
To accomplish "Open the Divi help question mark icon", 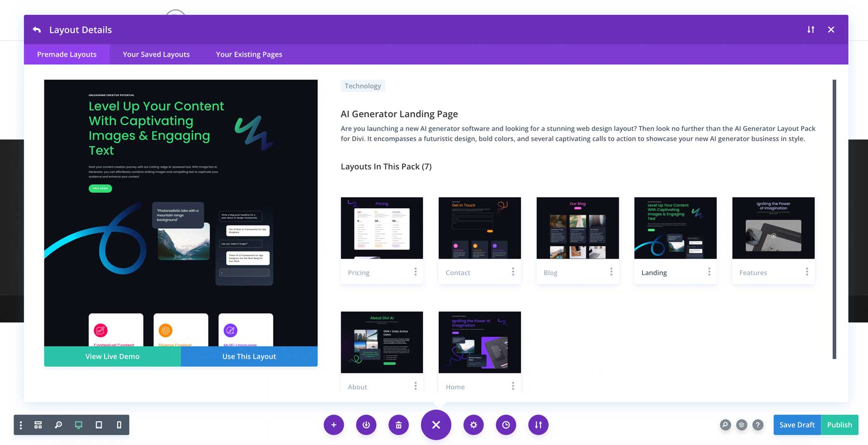I will click(x=758, y=425).
